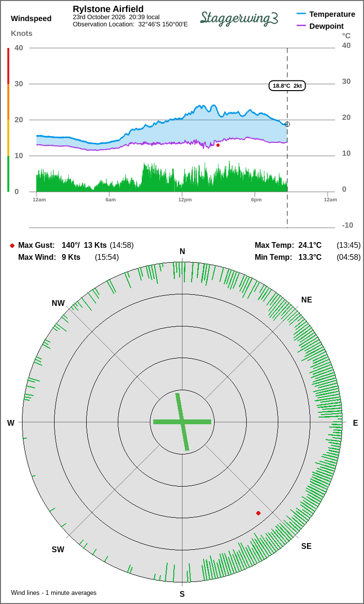Image resolution: width=364 pixels, height=604 pixels.
Task: Click the SW compass label
Action: [x=58, y=549]
